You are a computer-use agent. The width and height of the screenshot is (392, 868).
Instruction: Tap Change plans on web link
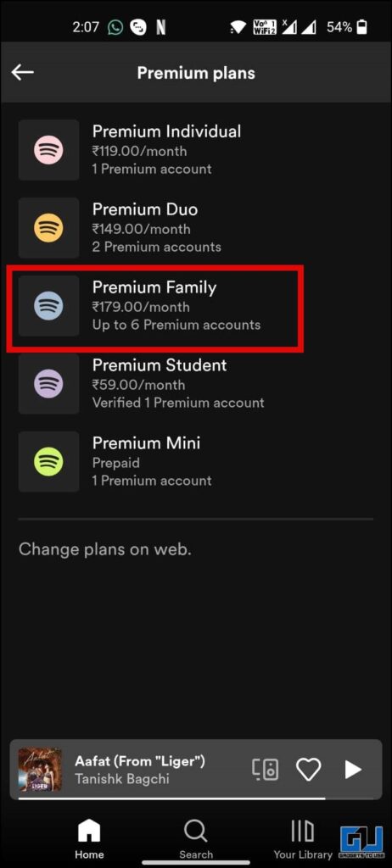tap(105, 549)
